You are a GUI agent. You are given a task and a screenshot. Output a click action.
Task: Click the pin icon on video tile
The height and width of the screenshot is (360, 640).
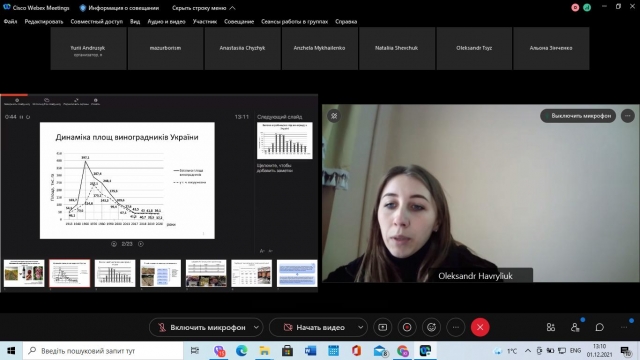(x=334, y=116)
